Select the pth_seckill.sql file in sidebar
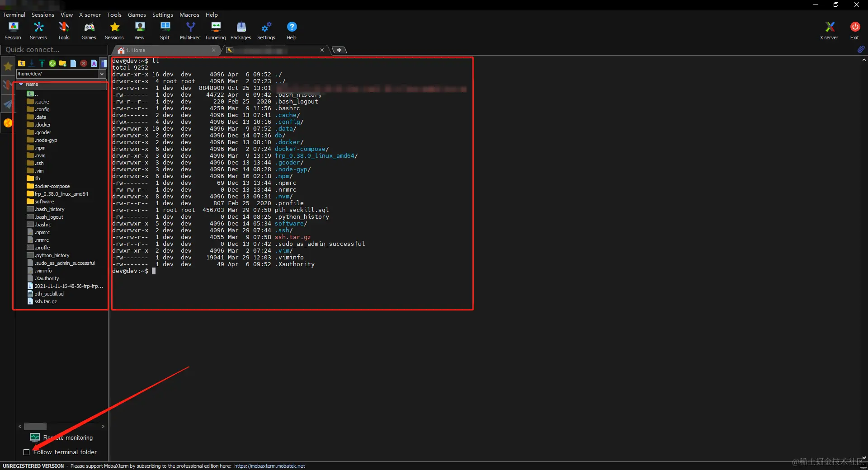The width and height of the screenshot is (868, 470). (46, 294)
